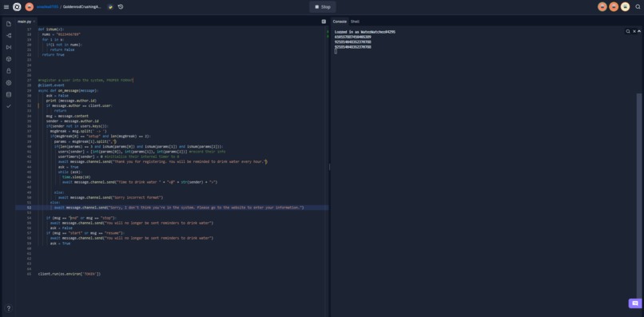
Task: Click the '@client.event' decorator line
Action: [x=51, y=85]
